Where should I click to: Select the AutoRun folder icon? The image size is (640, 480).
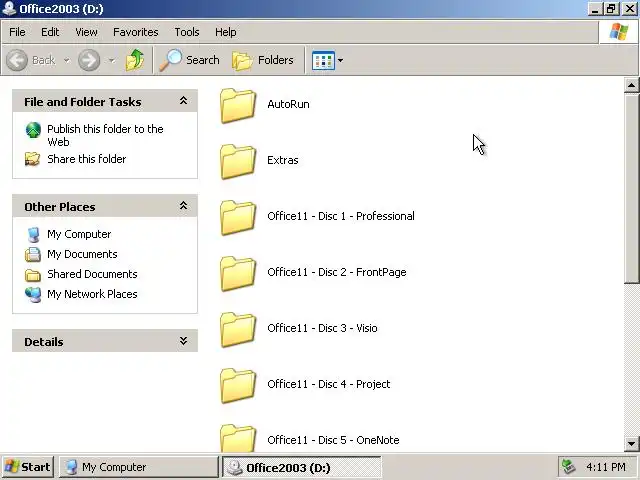[x=238, y=105]
